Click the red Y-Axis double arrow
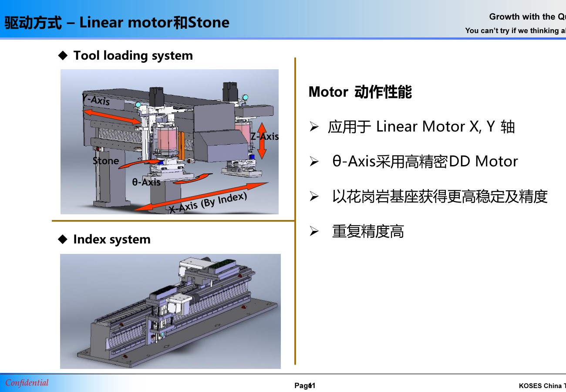This screenshot has width=566, height=392. 112,116
